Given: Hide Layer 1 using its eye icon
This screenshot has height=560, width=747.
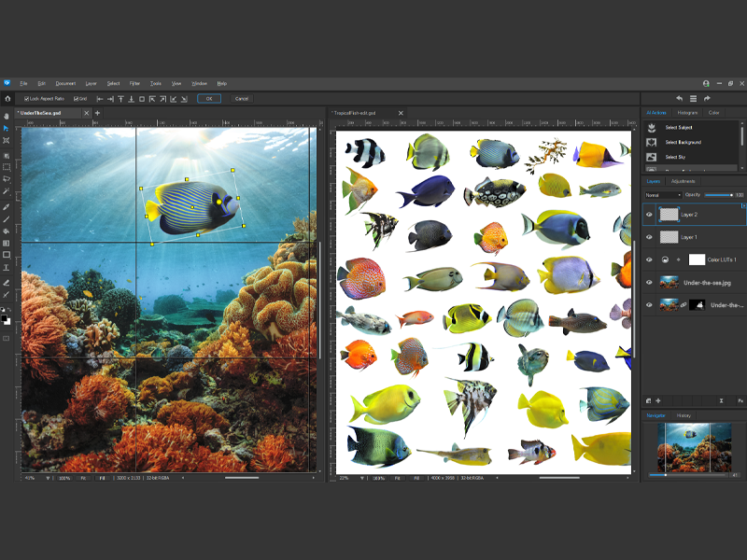Looking at the screenshot, I should click(648, 237).
